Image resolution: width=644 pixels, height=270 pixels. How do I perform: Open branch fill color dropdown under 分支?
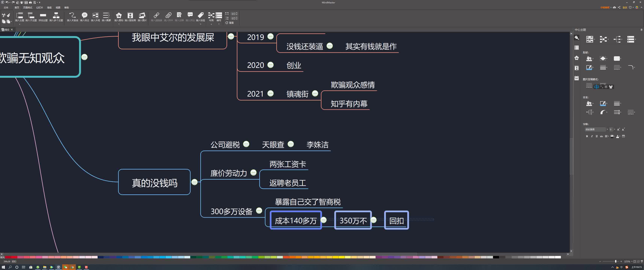pyautogui.click(x=590, y=103)
